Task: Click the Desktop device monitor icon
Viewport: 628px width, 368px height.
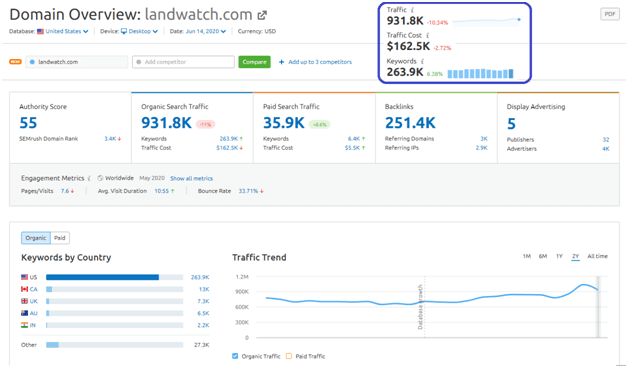Action: [x=124, y=31]
